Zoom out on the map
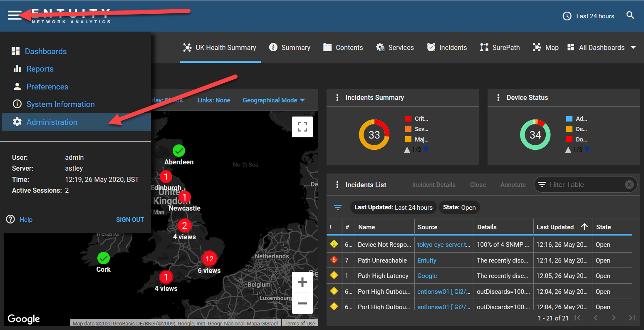Viewport: 644px width, 330px height. click(302, 303)
